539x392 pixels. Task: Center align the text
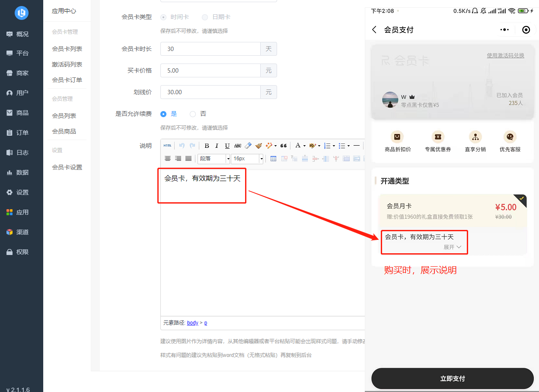pos(168,159)
